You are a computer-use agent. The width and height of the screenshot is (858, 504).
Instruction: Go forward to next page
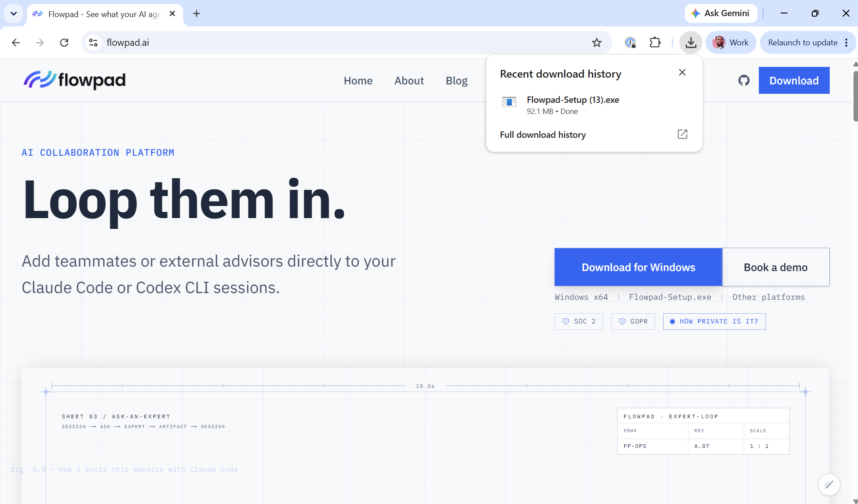(40, 43)
